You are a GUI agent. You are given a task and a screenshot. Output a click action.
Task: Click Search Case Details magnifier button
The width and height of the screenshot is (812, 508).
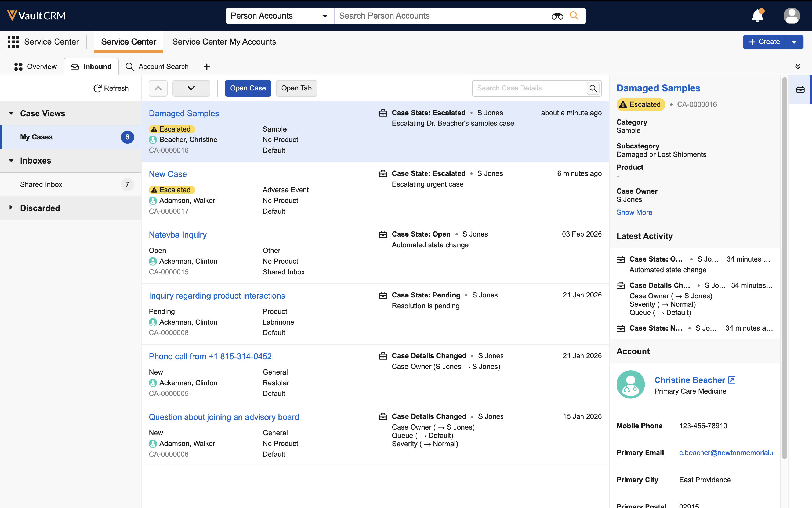click(x=593, y=88)
